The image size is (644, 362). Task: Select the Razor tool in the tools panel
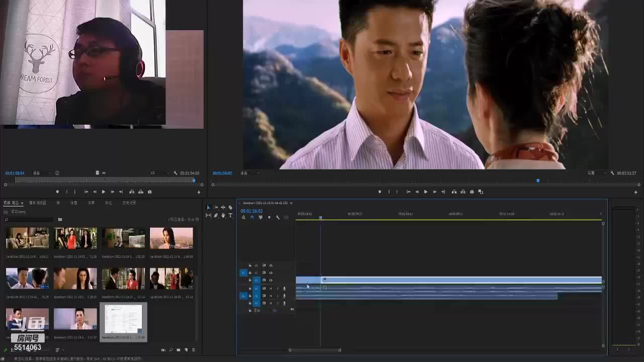[x=230, y=208]
